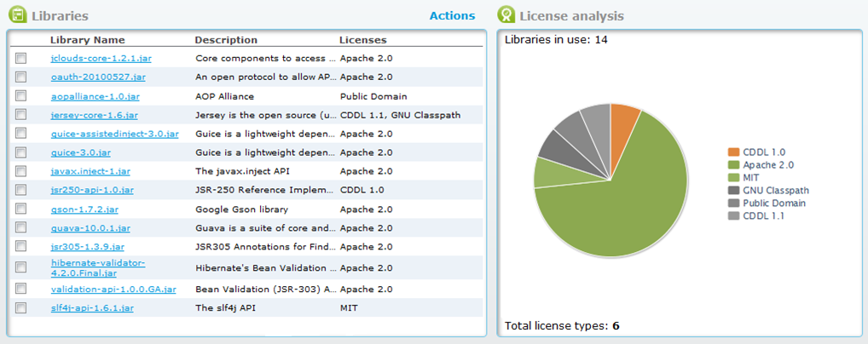
Task: Click the large green Apache 2.0 pie slice
Action: (x=631, y=204)
